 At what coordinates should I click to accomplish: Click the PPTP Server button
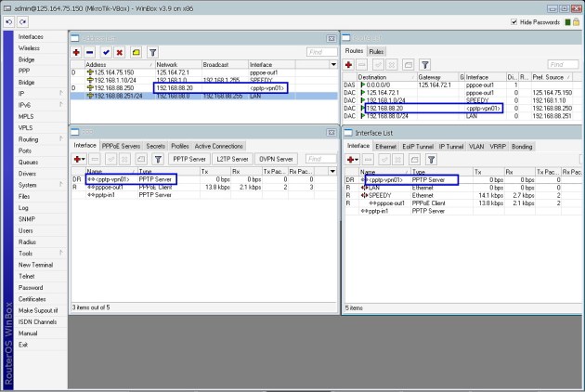point(189,159)
